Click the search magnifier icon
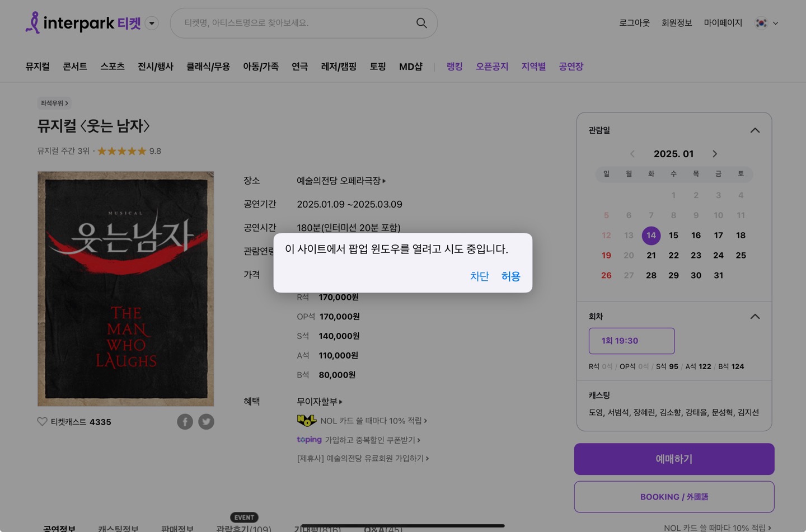The height and width of the screenshot is (532, 806). [421, 23]
